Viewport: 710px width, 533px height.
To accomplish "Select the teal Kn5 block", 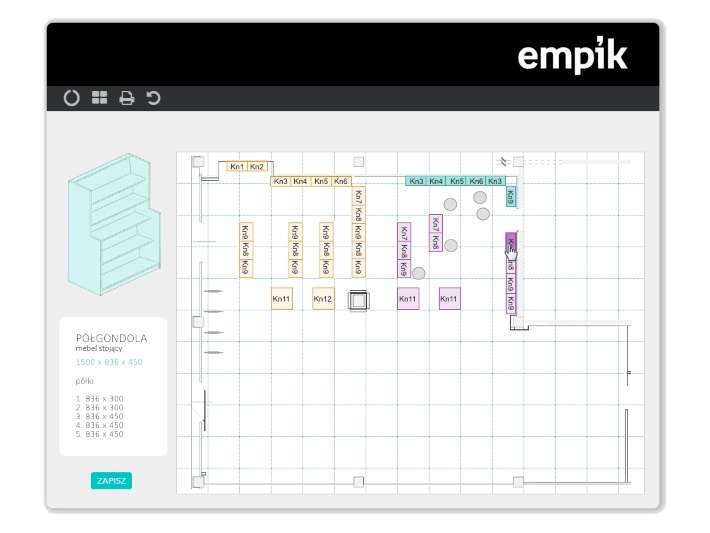I will tap(457, 181).
